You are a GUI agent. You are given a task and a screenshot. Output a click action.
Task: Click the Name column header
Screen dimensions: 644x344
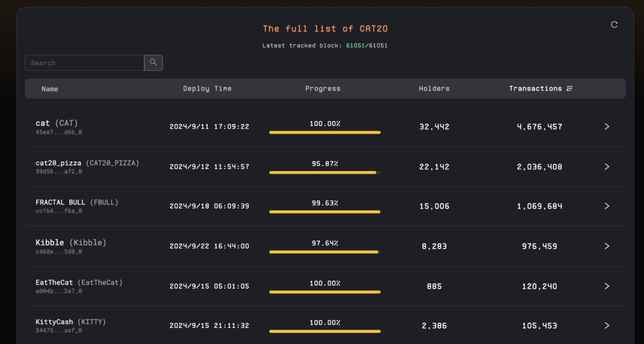point(49,89)
